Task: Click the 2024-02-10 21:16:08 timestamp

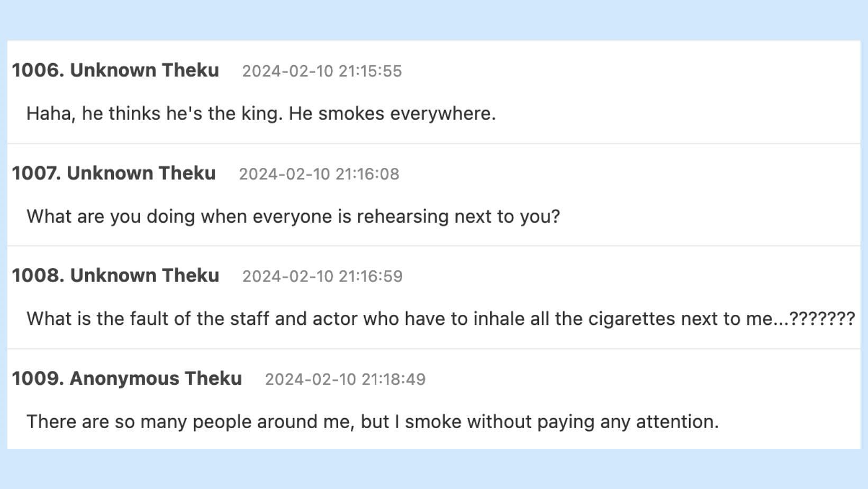Action: coord(319,174)
